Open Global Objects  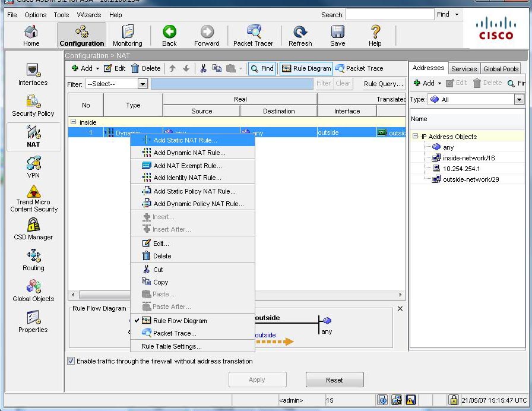pyautogui.click(x=33, y=291)
